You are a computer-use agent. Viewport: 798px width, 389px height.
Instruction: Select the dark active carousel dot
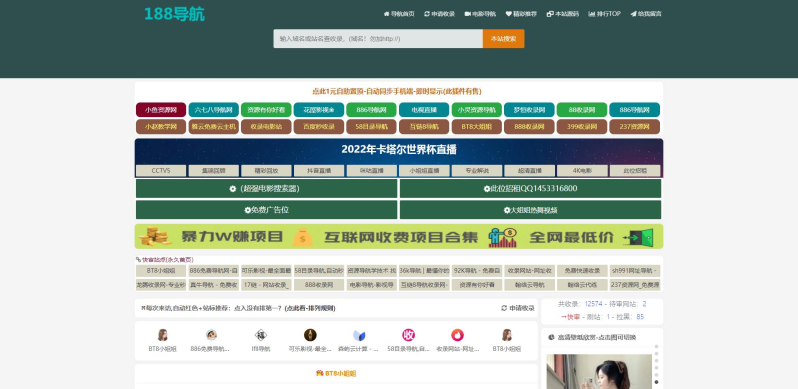point(657,382)
